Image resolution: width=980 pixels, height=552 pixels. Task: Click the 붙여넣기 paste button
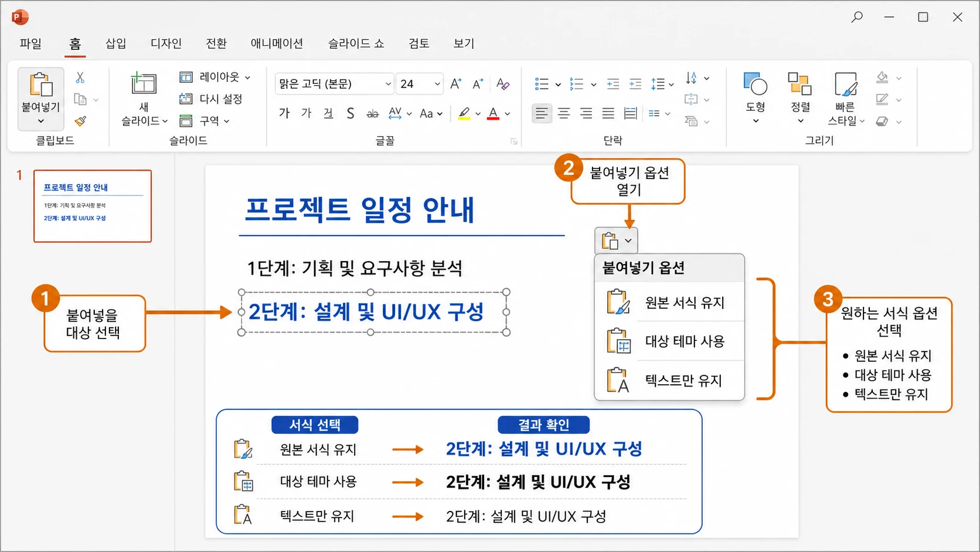point(41,99)
